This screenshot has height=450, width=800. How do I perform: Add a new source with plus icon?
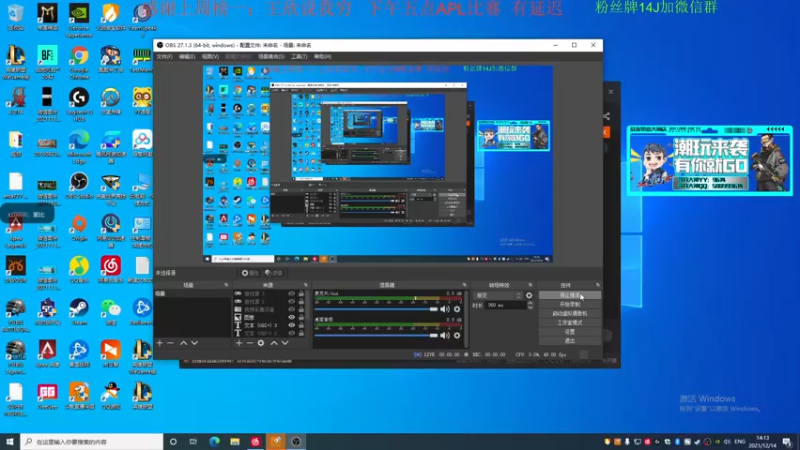click(239, 343)
